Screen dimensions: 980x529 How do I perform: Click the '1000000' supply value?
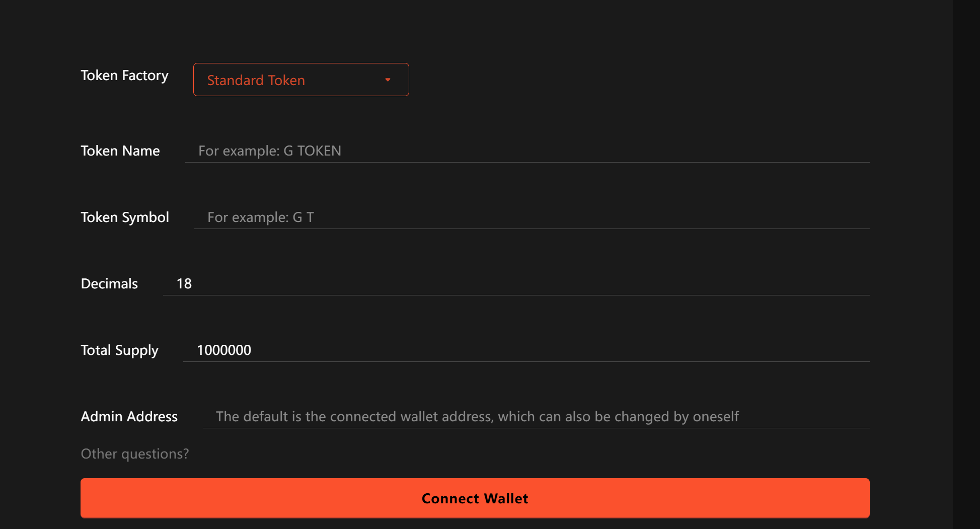pyautogui.click(x=223, y=350)
